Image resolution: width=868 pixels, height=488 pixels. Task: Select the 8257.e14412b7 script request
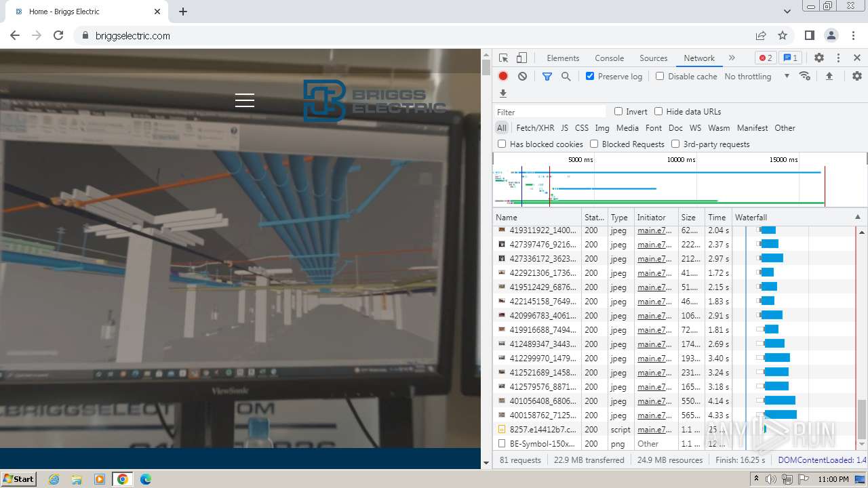click(542, 429)
